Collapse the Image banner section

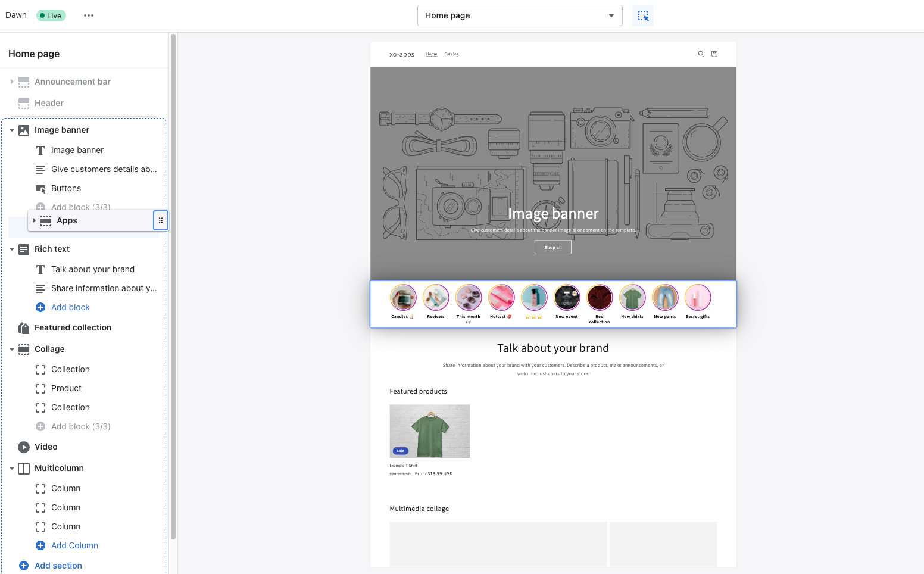point(12,130)
